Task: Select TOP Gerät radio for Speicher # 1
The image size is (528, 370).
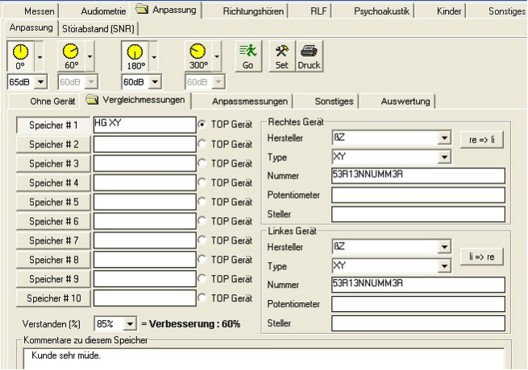Action: pos(202,124)
